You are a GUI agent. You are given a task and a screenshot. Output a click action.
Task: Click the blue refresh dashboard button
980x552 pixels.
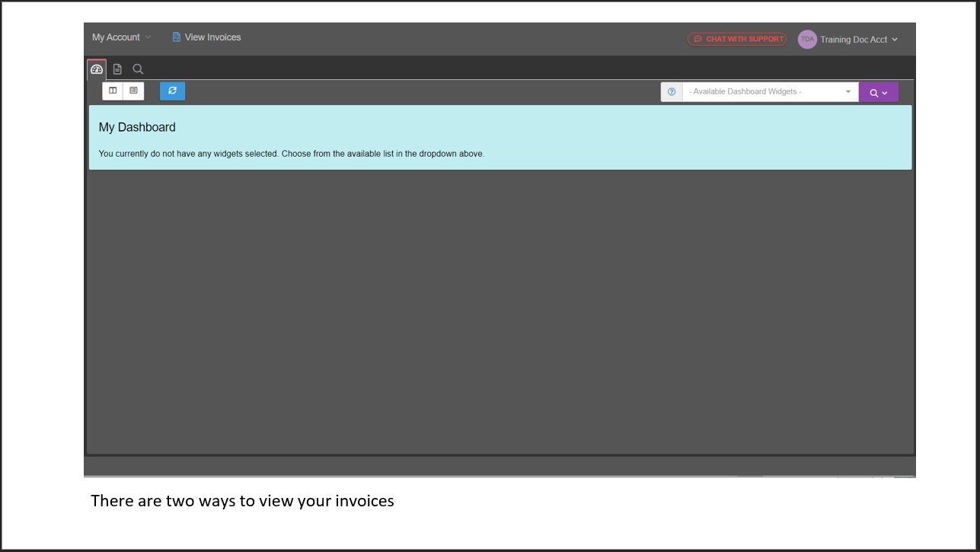(172, 91)
